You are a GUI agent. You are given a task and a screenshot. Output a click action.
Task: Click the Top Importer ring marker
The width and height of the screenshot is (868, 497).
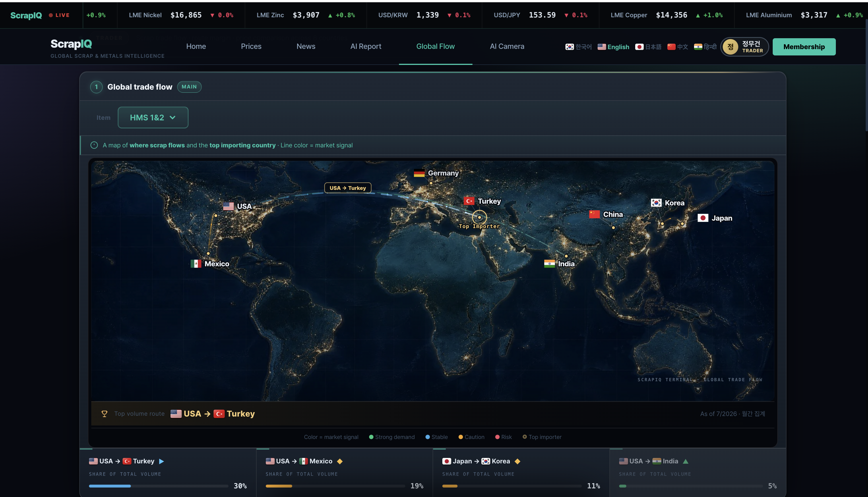pos(479,217)
